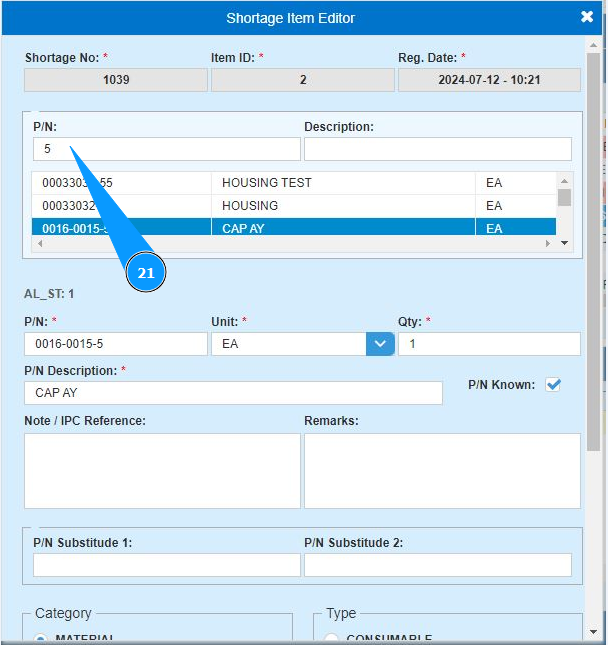Click the Note / IPC Reference text area
Viewport: 608px width, 645px height.
pos(162,471)
